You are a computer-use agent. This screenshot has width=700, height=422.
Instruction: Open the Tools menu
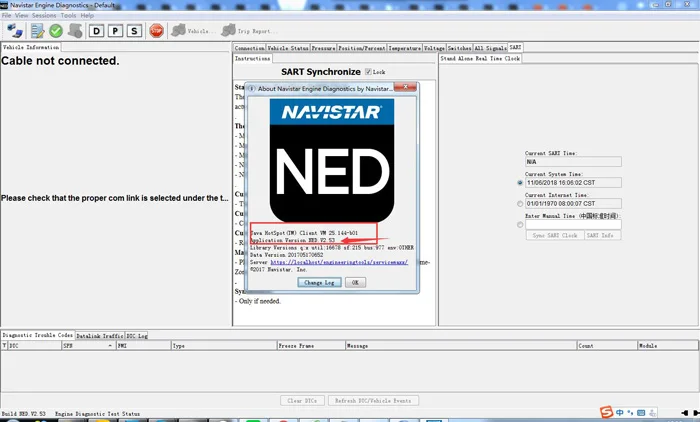click(68, 15)
